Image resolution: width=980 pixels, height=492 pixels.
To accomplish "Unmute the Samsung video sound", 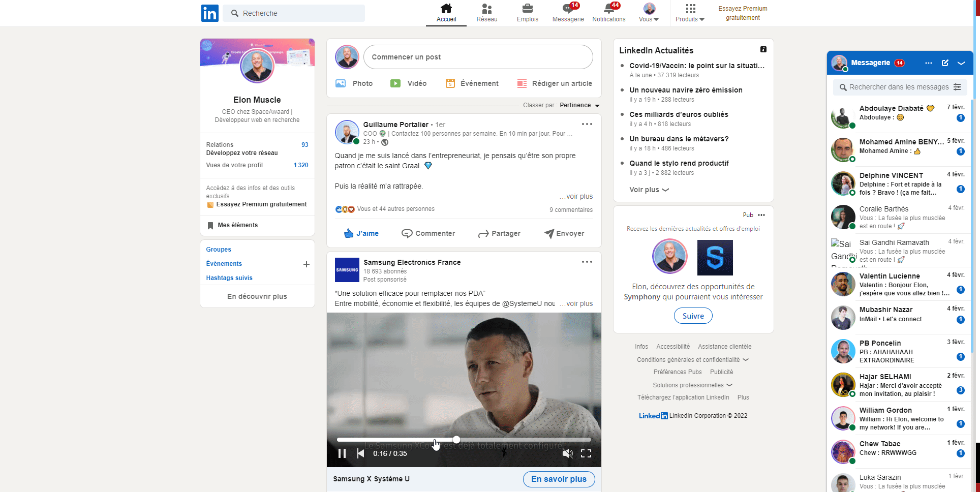I will pos(568,453).
